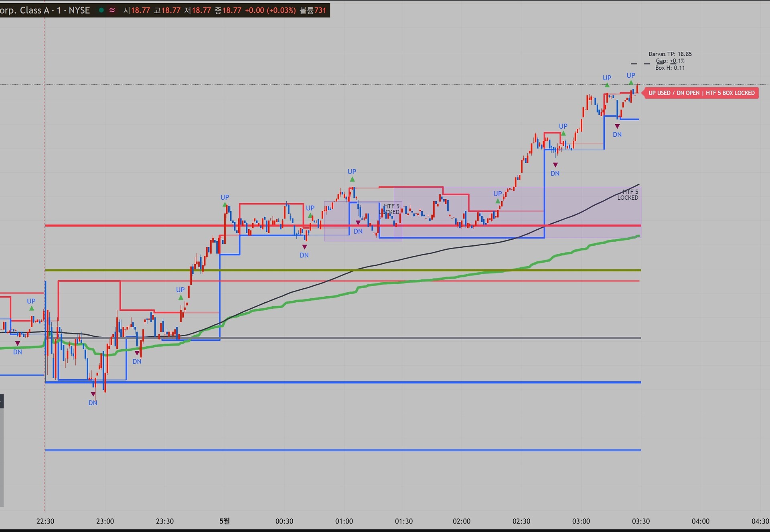
Task: Click the 02:00 label on the time axis
Action: coord(462,521)
